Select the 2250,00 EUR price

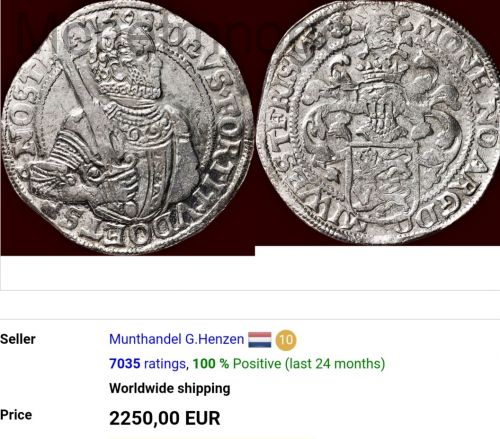click(x=165, y=418)
